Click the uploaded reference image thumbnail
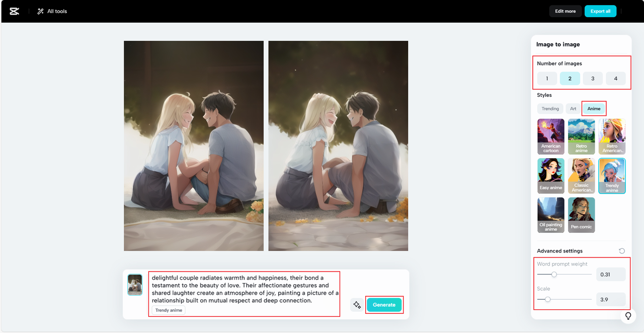The width and height of the screenshot is (644, 333). pos(135,285)
